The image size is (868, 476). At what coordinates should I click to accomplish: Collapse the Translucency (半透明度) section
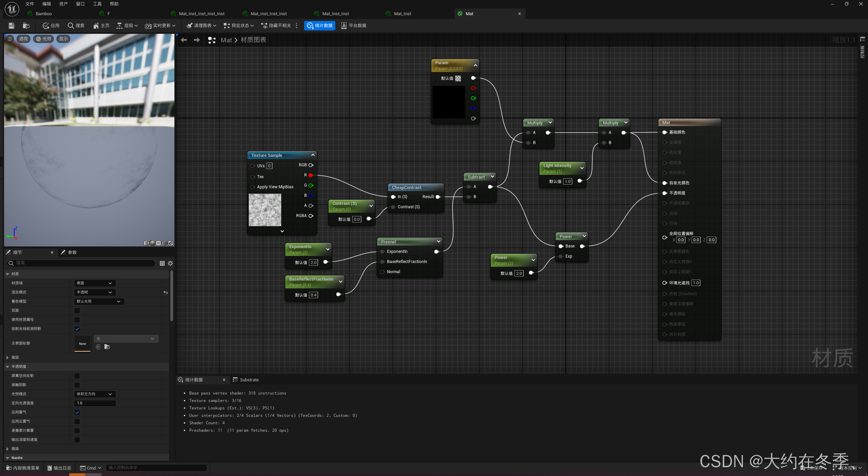tap(7, 366)
